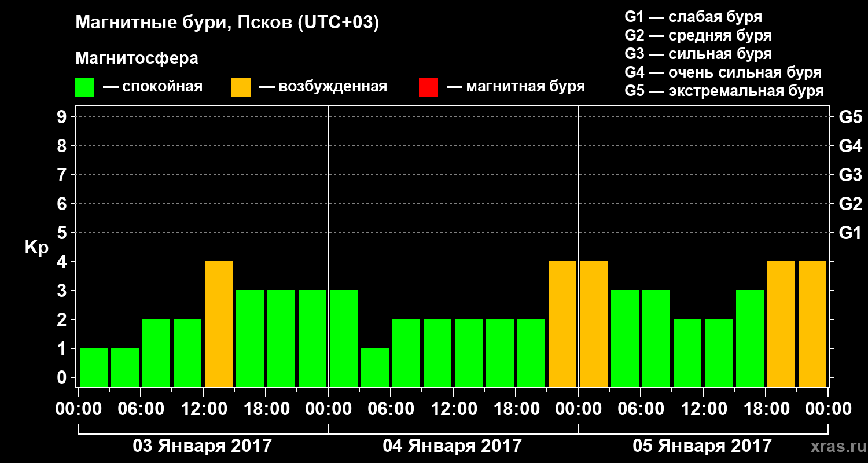Click the G4 label on right axis
Image resolution: width=868 pixels, height=463 pixels.
(851, 146)
